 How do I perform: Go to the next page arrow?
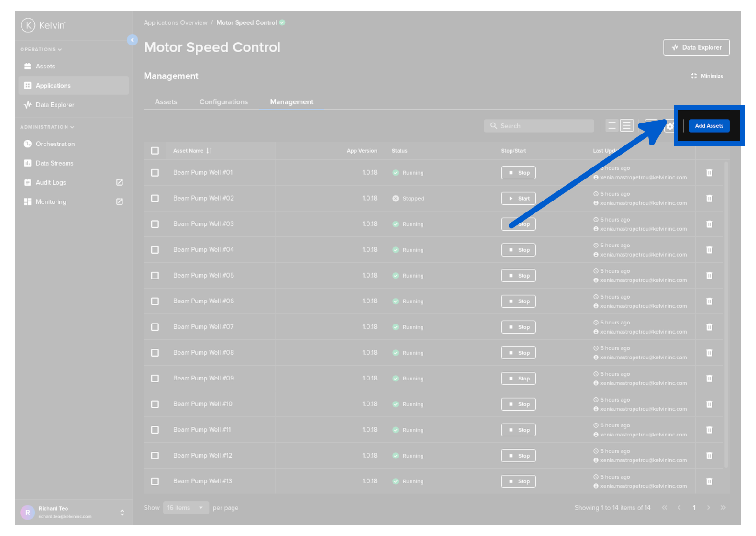pyautogui.click(x=708, y=508)
